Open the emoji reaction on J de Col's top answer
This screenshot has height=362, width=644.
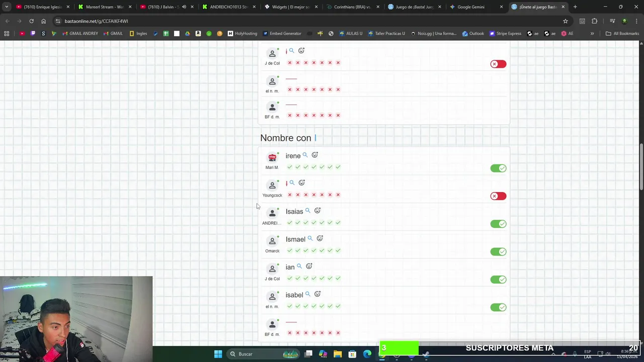tap(301, 51)
